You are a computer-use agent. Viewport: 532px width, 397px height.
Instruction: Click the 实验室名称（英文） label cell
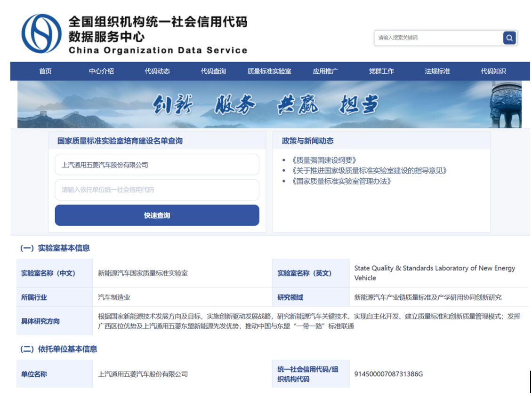tap(311, 273)
